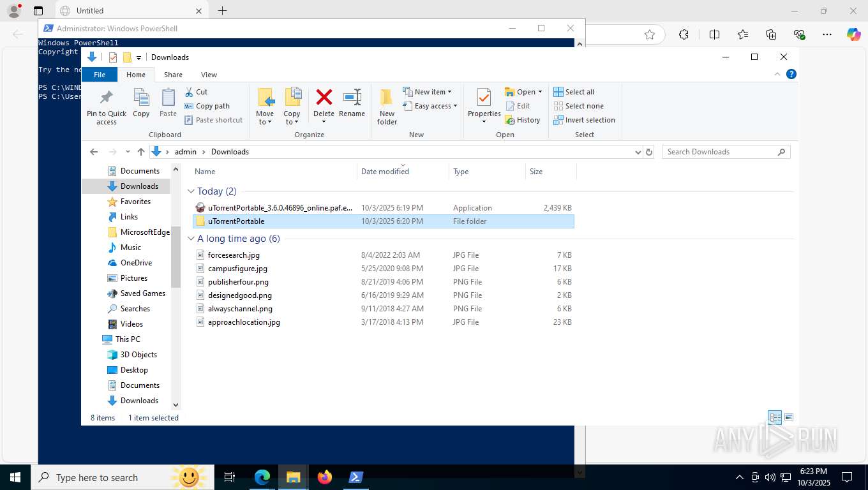
Task: Select 3D Objects under This PC
Action: click(132, 355)
